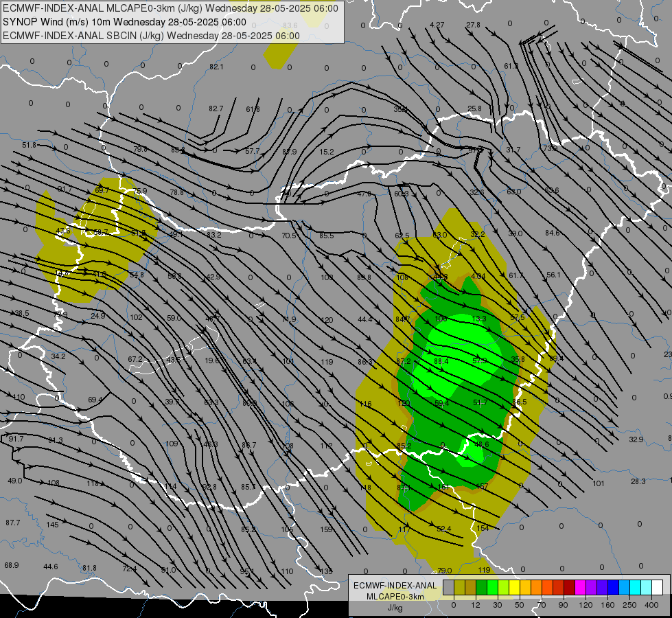Image resolution: width=672 pixels, height=618 pixels.
Task: Click the map value 4.27
Action: pos(437,25)
